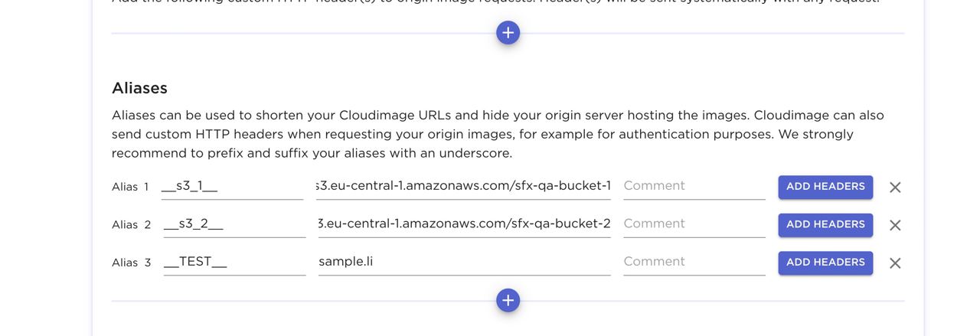Focus the __s3_1__ alias name field
Viewport: 980px width, 336px height.
pyautogui.click(x=232, y=186)
